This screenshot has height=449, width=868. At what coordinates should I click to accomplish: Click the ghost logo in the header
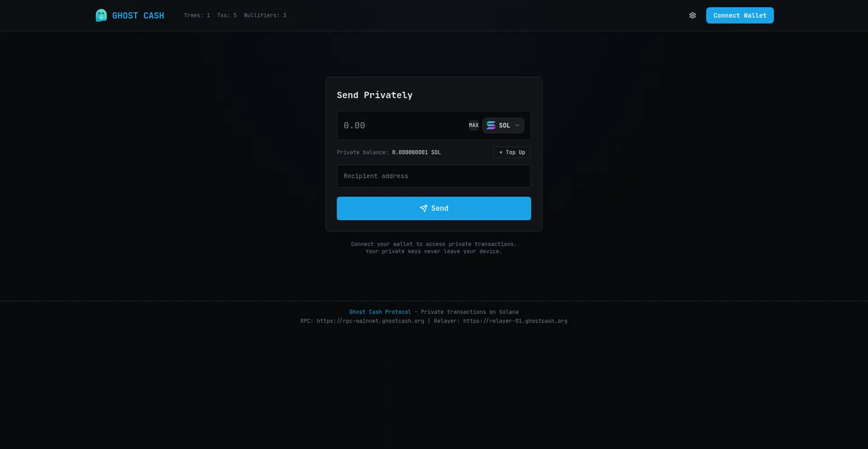click(x=101, y=15)
